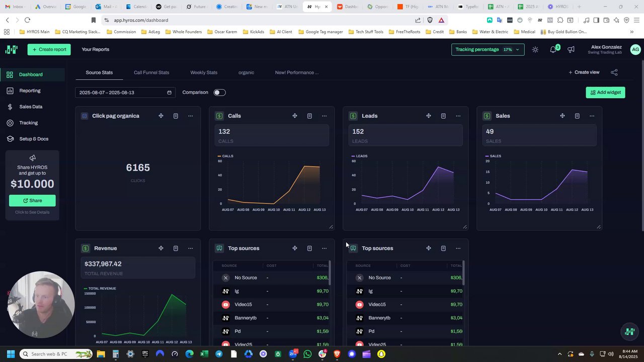
Task: Switch to Call Funnel Stats tab
Action: tap(151, 72)
